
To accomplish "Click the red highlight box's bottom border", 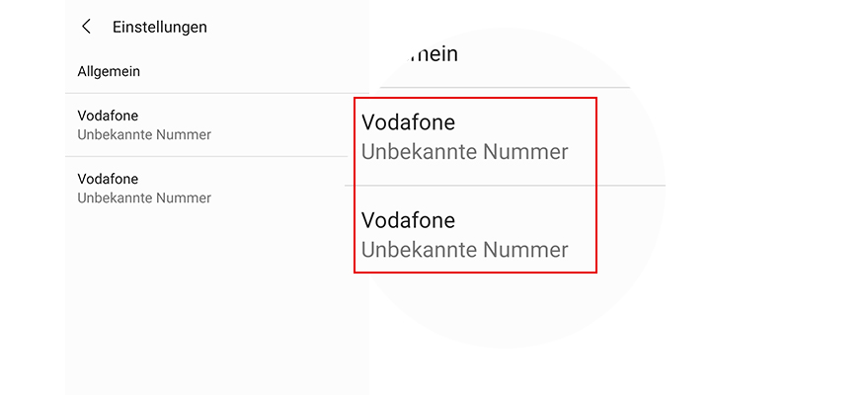I will 475,272.
